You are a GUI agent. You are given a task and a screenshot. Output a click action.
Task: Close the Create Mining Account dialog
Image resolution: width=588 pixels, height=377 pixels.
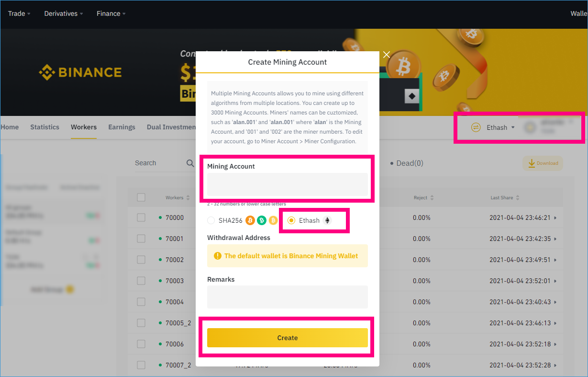(x=387, y=55)
